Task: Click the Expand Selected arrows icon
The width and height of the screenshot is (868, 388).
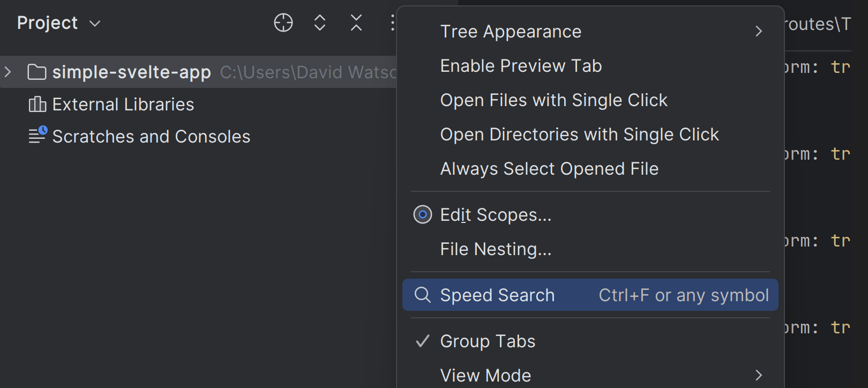Action: [x=320, y=23]
